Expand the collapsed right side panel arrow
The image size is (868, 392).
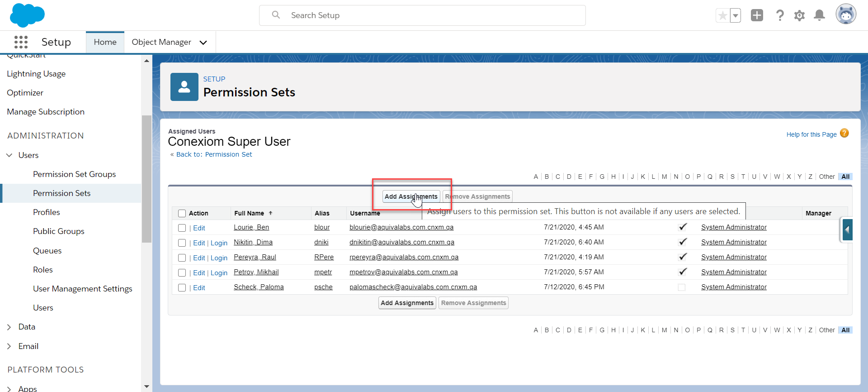847,230
